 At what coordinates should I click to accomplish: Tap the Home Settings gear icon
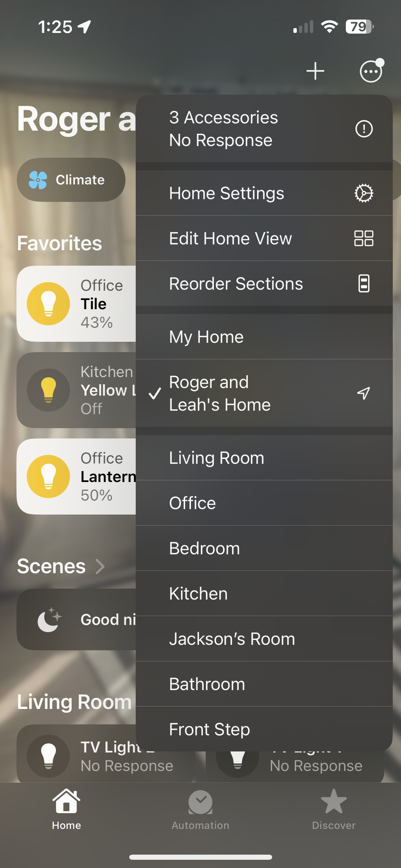click(x=364, y=193)
